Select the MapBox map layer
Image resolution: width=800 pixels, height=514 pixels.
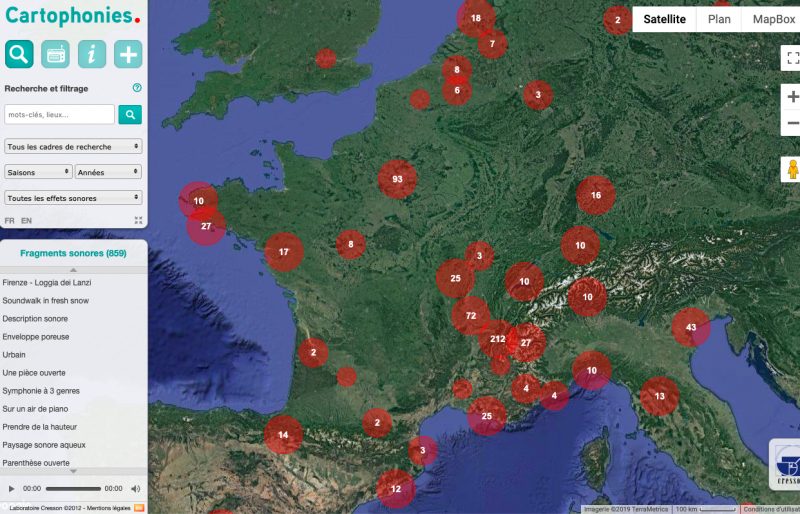coord(773,19)
